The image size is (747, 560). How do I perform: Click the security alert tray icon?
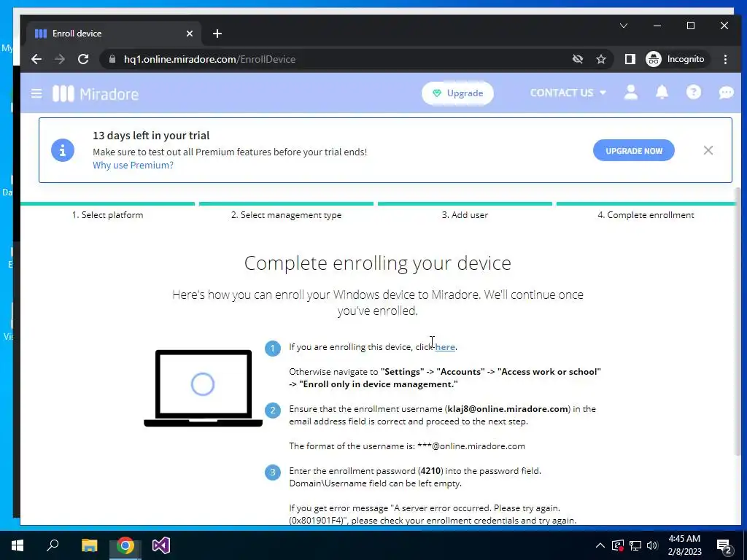pos(617,545)
